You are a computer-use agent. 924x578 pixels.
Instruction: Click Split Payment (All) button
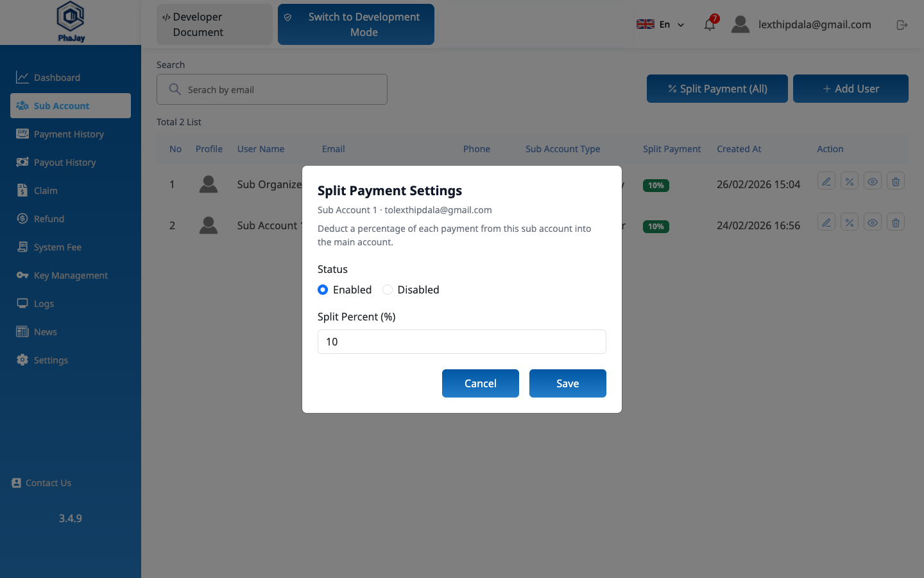pyautogui.click(x=717, y=89)
